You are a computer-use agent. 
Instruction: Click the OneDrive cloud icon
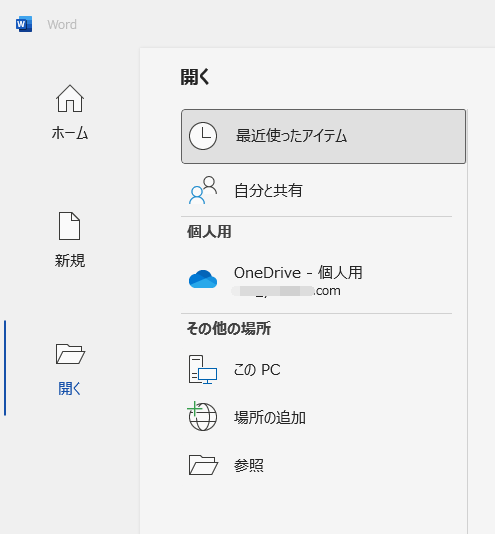coord(203,279)
